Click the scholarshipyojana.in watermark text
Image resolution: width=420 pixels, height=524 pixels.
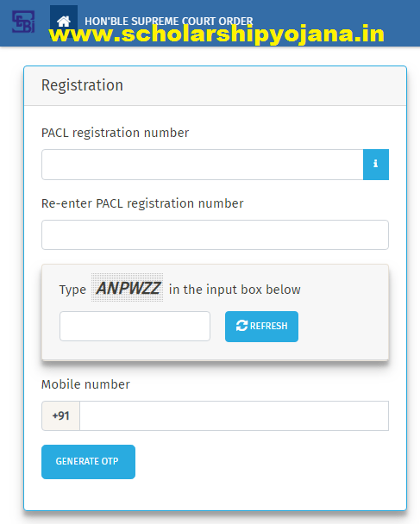[x=216, y=34]
